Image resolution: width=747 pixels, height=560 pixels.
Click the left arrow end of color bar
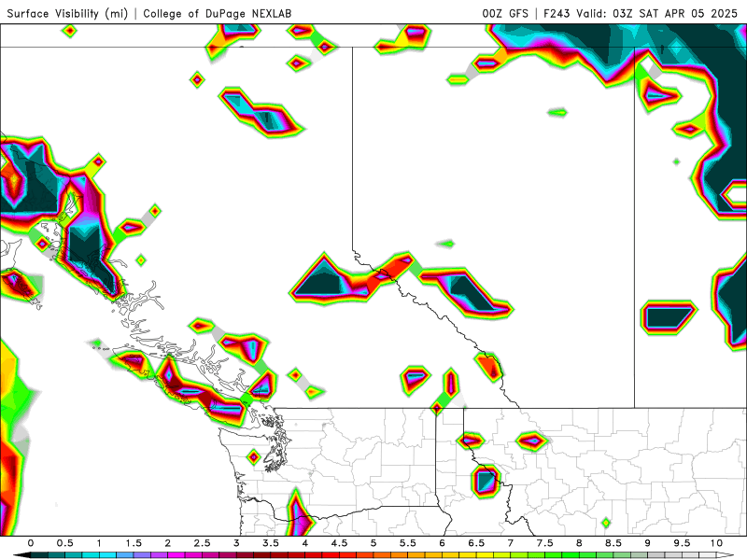21,555
